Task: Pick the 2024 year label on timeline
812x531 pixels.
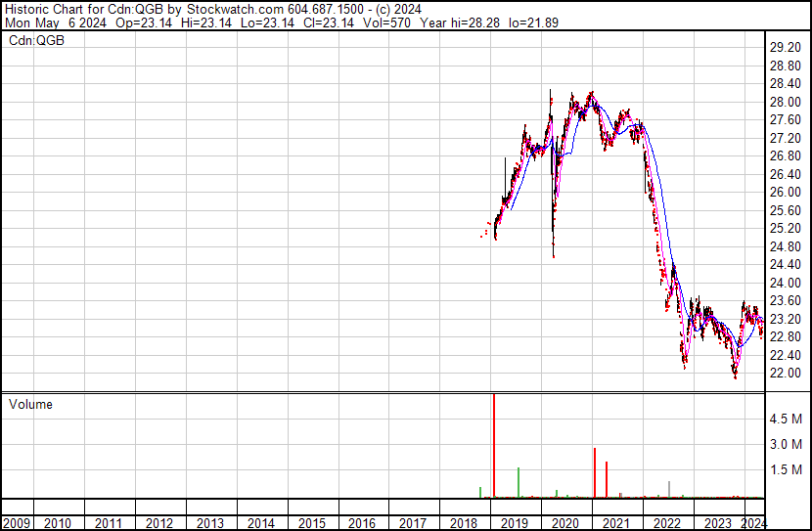Action: [x=753, y=523]
